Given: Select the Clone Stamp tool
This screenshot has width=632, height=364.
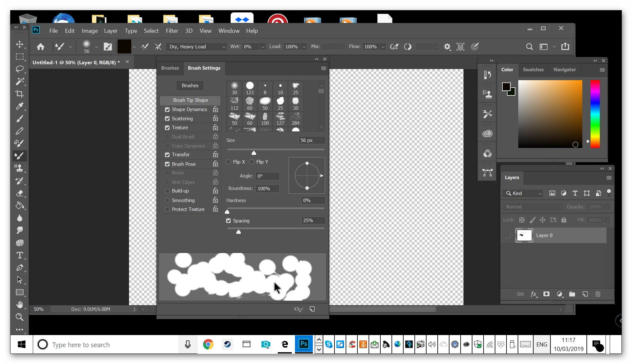Looking at the screenshot, I should (19, 168).
